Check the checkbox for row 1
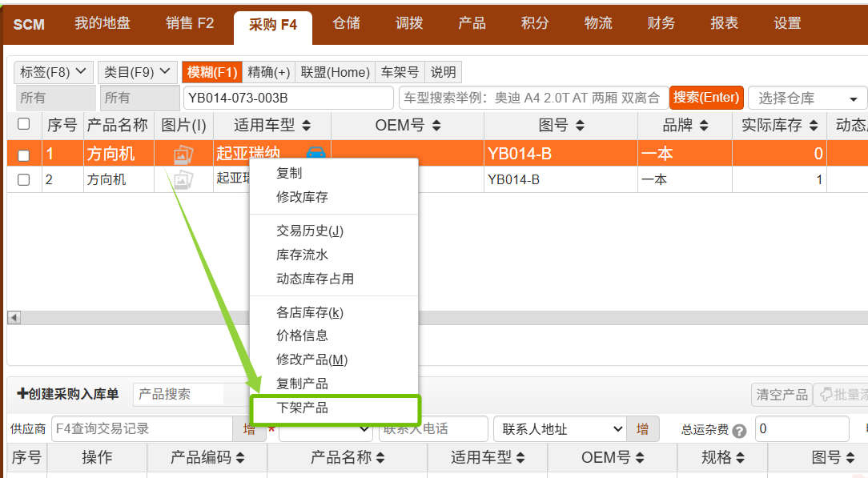This screenshot has height=478, width=868. (23, 155)
